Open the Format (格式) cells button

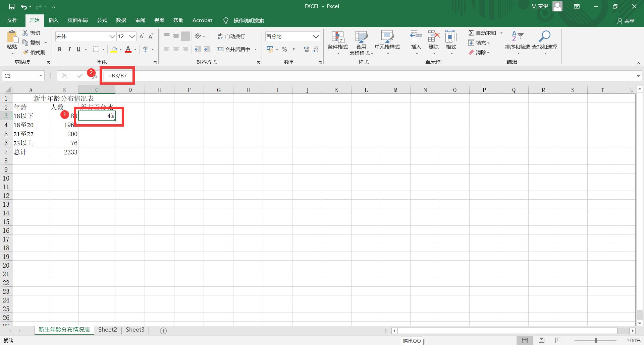tap(451, 43)
